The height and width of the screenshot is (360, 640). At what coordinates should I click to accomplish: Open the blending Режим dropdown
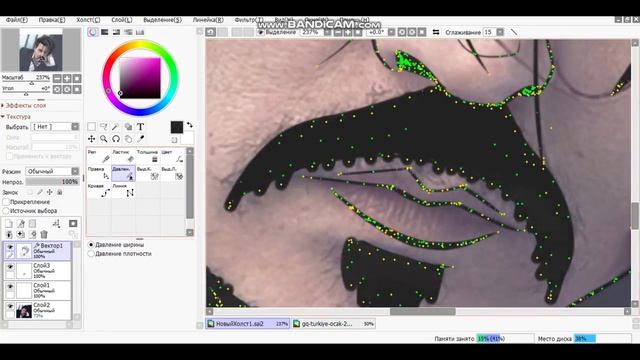point(52,171)
